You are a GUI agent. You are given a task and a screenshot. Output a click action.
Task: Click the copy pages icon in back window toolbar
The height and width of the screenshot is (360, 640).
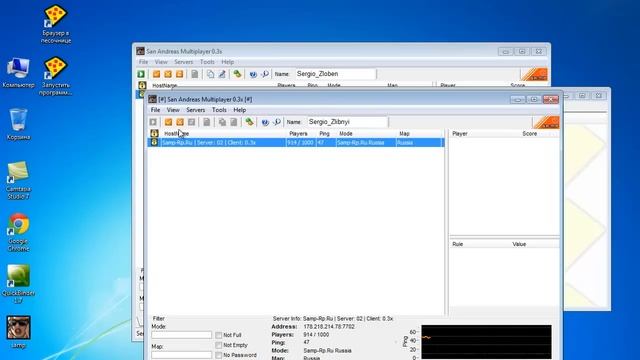click(x=210, y=74)
